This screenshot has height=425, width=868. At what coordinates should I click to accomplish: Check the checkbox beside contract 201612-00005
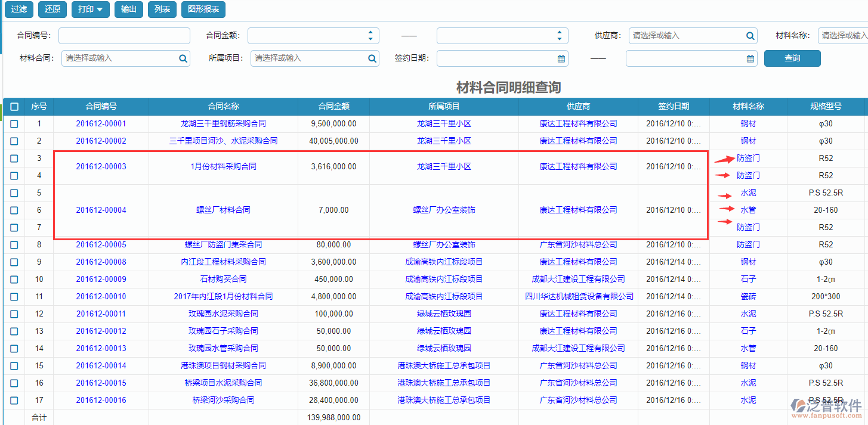[x=14, y=244]
